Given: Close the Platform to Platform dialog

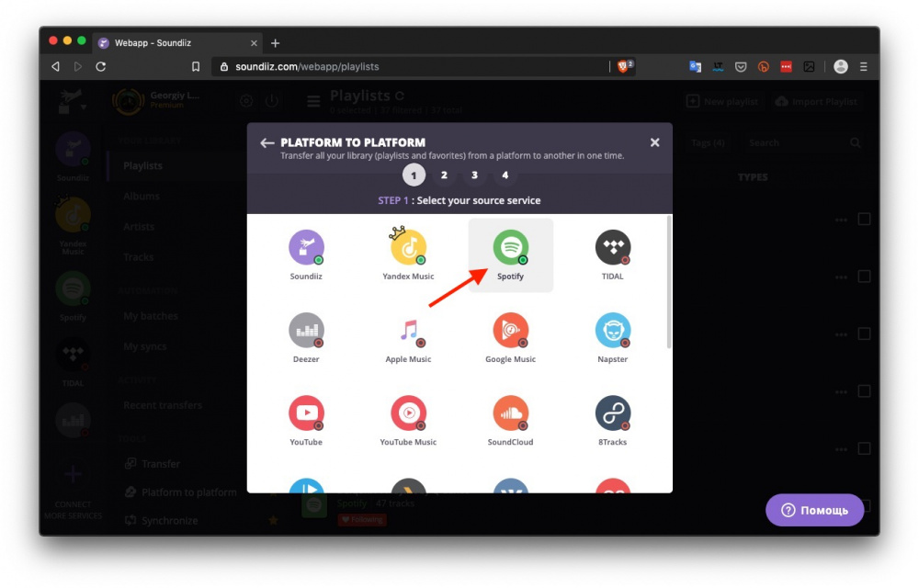Looking at the screenshot, I should click(x=654, y=142).
